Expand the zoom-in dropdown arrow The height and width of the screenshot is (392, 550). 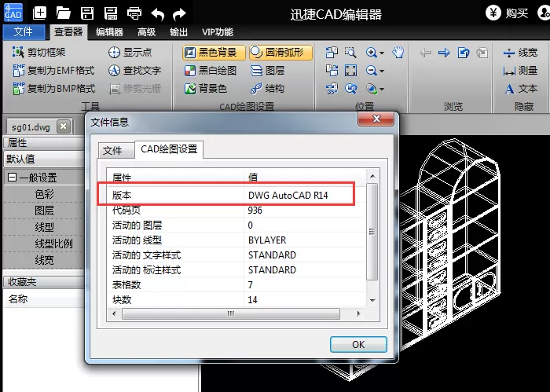[382, 53]
